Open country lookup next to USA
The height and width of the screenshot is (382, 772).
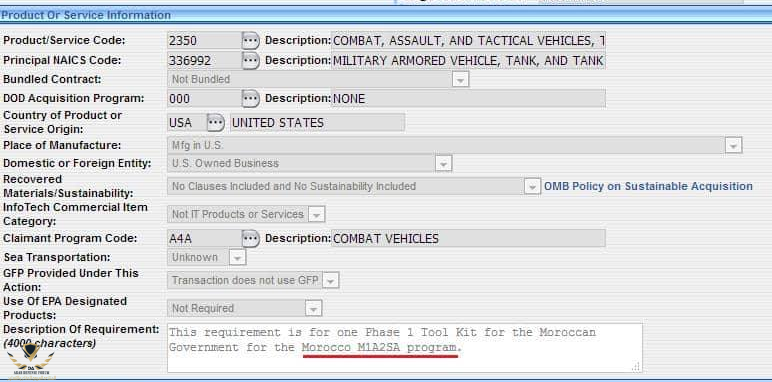coord(216,123)
